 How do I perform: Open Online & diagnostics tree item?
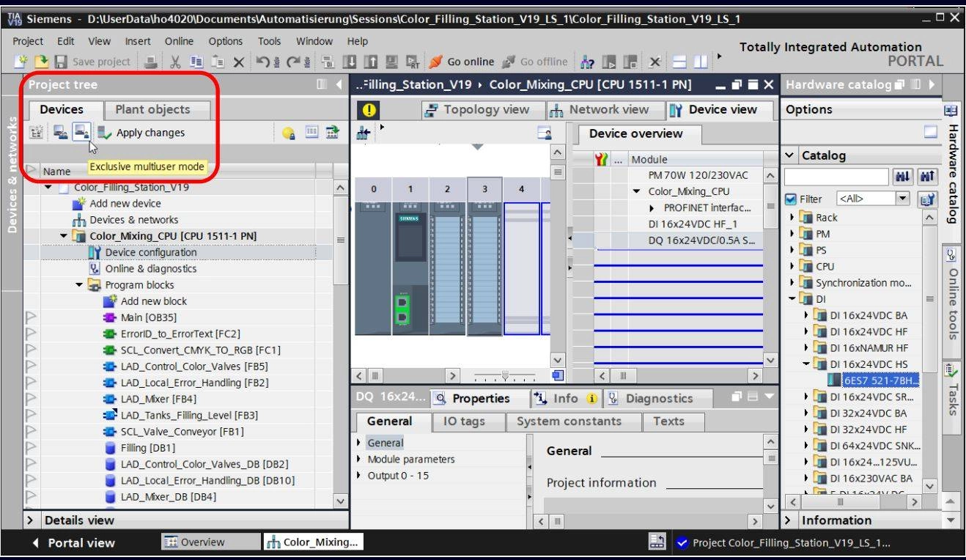142,268
